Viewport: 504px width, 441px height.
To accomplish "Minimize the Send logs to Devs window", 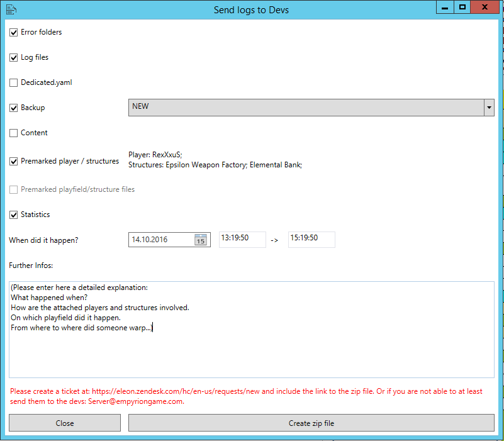I will [445, 8].
